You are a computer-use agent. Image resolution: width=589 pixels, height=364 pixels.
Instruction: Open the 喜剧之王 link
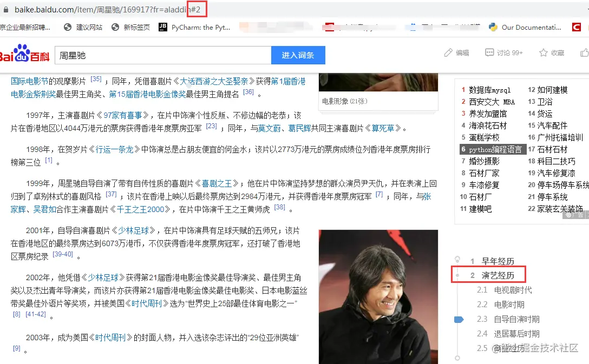[217, 183]
